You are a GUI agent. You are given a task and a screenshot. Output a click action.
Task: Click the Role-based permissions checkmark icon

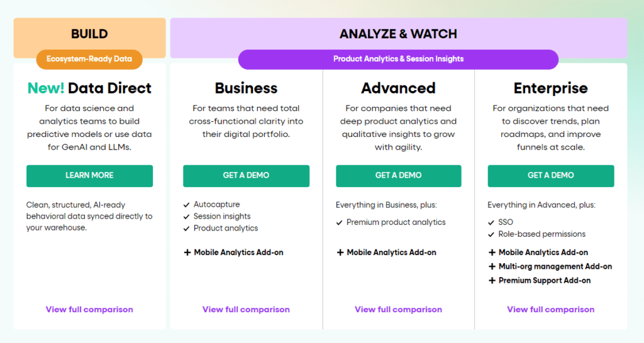[x=492, y=234]
